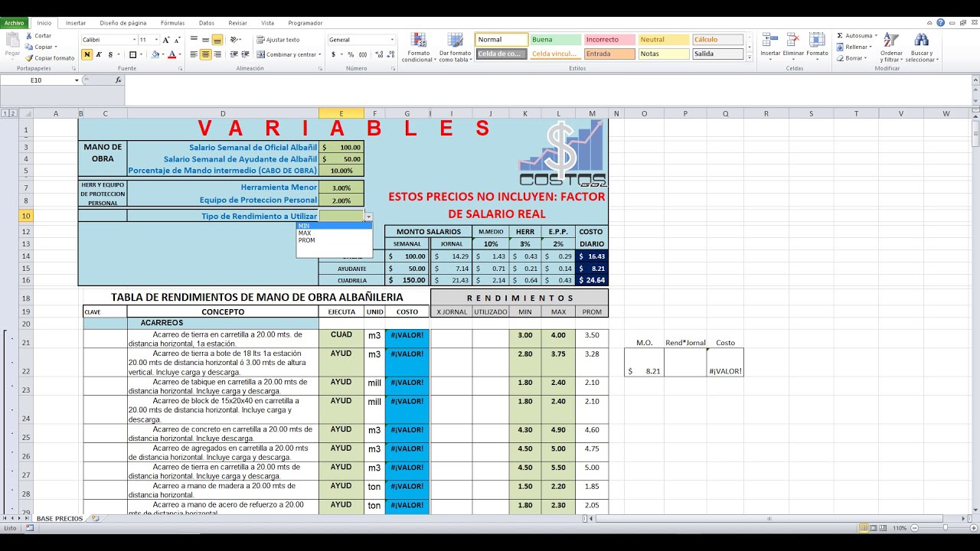The height and width of the screenshot is (551, 980).
Task: Decrease indent in the cell
Action: [232, 54]
